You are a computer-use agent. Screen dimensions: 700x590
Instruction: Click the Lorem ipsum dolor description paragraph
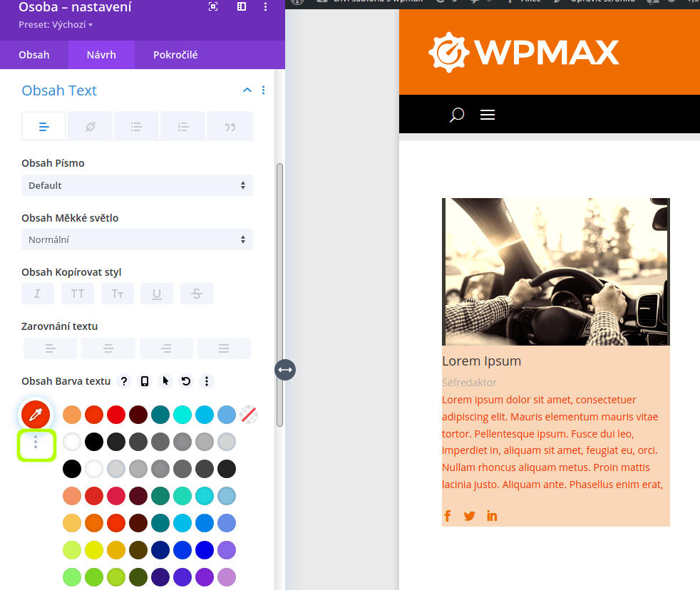(552, 442)
